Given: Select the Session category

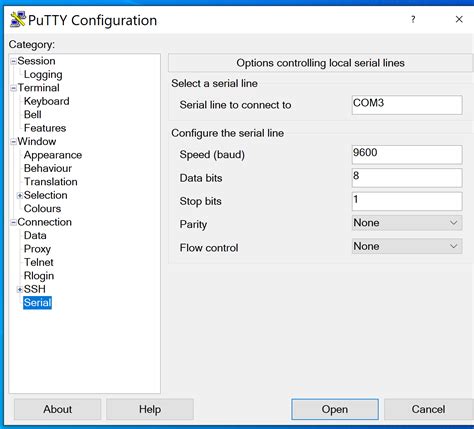Looking at the screenshot, I should [36, 61].
